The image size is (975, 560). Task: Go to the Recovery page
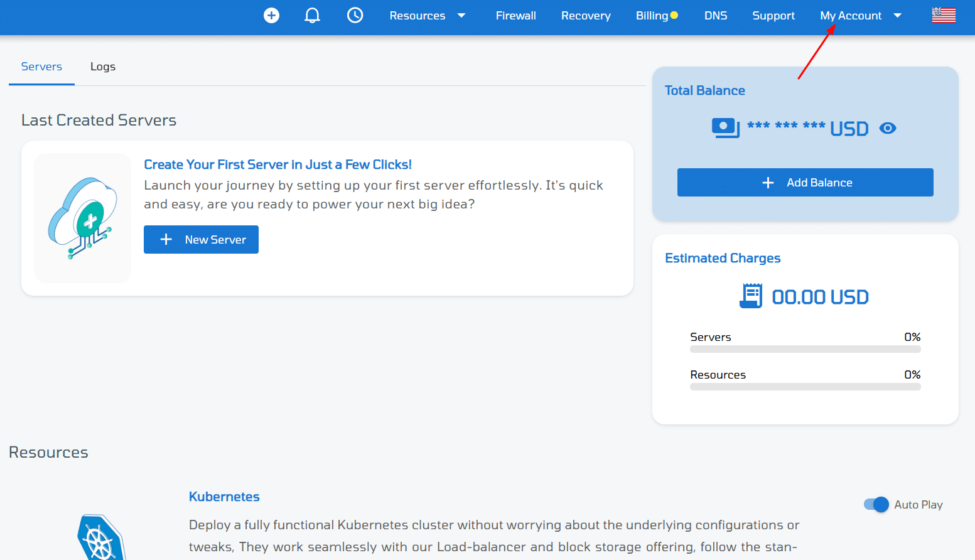(x=586, y=15)
